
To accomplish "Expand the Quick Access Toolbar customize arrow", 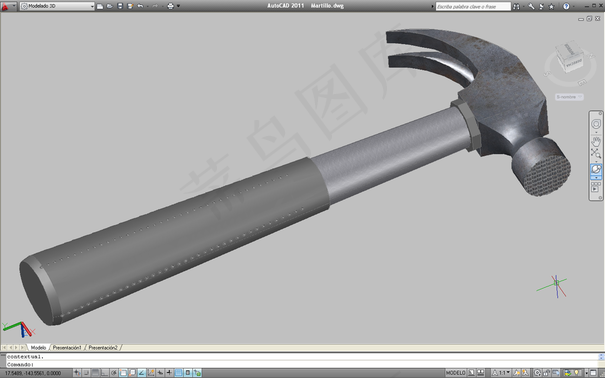I will click(x=179, y=6).
